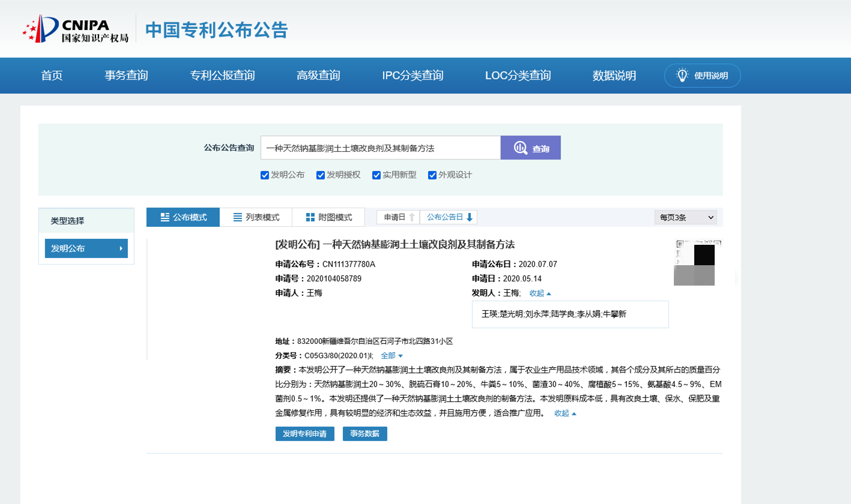Click the 发明专利申请 button
The width and height of the screenshot is (851, 504).
point(304,434)
